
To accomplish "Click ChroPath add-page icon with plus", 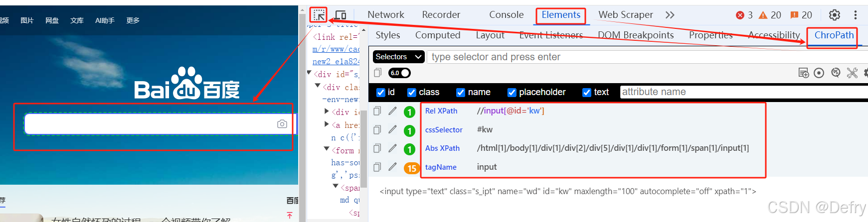I will pos(804,73).
